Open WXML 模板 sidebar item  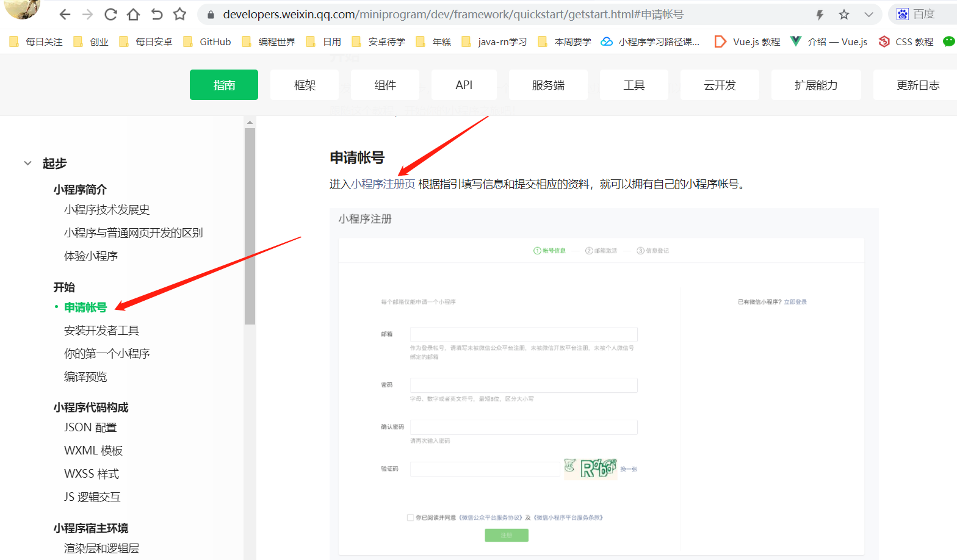coord(93,451)
